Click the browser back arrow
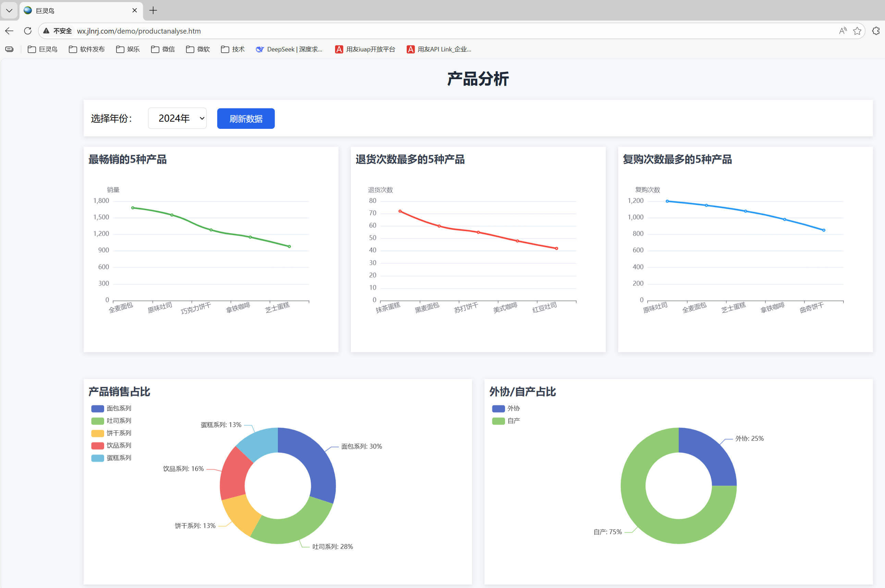 point(9,31)
